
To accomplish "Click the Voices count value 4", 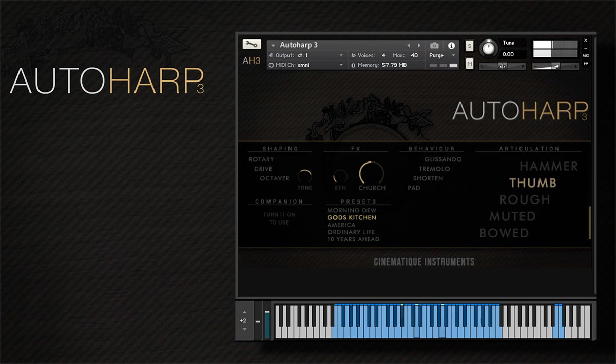I will [x=383, y=55].
